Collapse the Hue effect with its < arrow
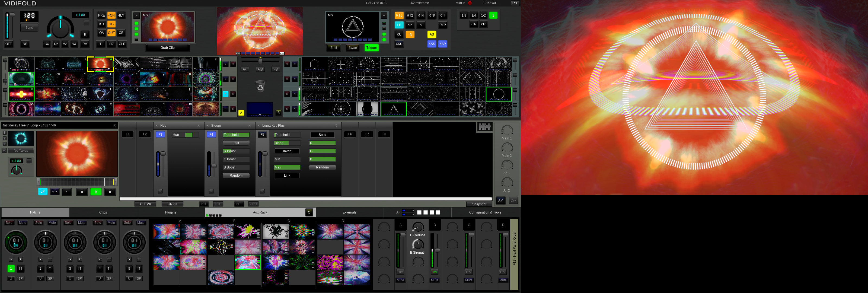 [157, 126]
